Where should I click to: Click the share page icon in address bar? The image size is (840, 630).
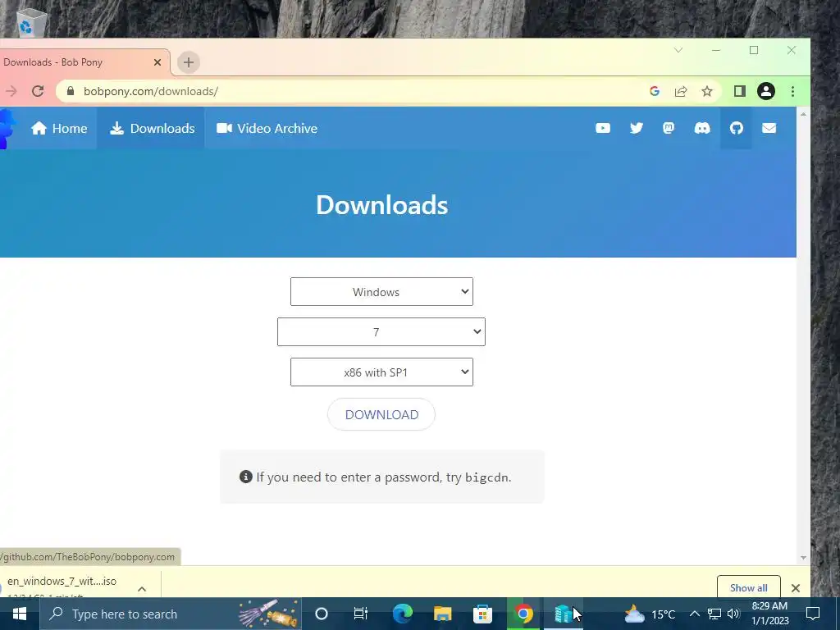(680, 91)
